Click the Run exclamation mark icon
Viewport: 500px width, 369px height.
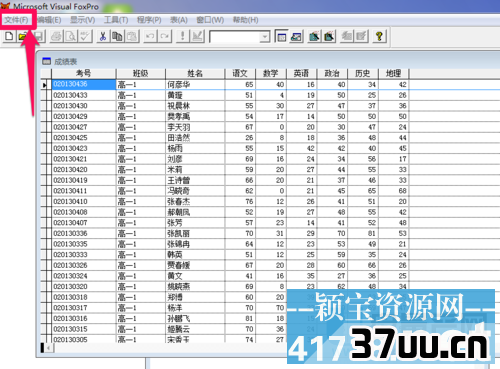pos(182,36)
